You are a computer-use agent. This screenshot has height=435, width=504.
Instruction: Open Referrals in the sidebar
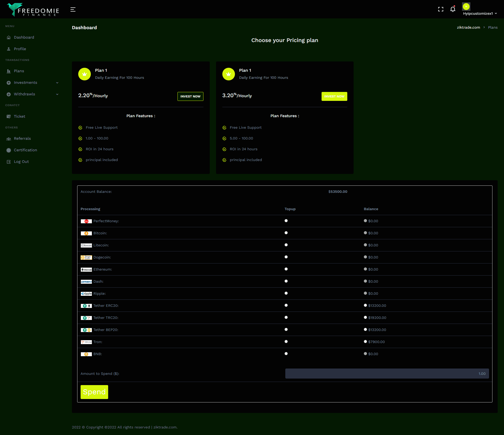point(22,138)
